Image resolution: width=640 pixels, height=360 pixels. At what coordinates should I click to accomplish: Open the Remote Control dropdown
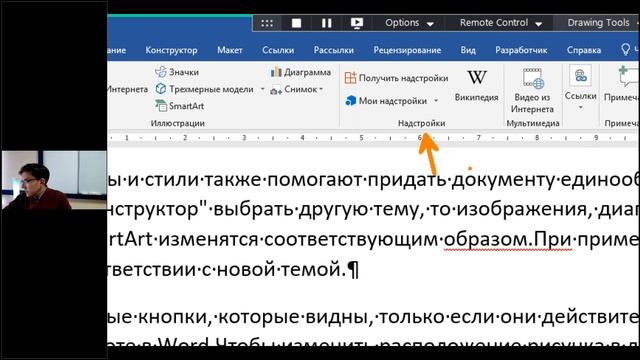(x=501, y=23)
